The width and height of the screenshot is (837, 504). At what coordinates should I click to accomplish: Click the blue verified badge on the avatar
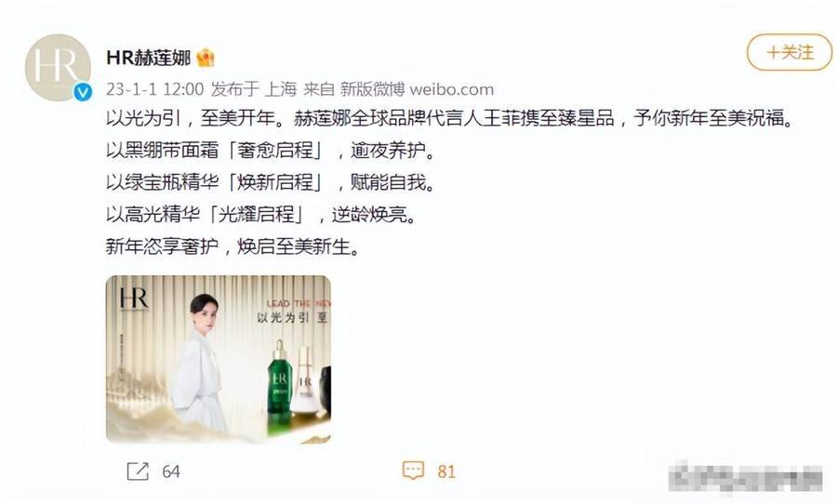point(82,92)
